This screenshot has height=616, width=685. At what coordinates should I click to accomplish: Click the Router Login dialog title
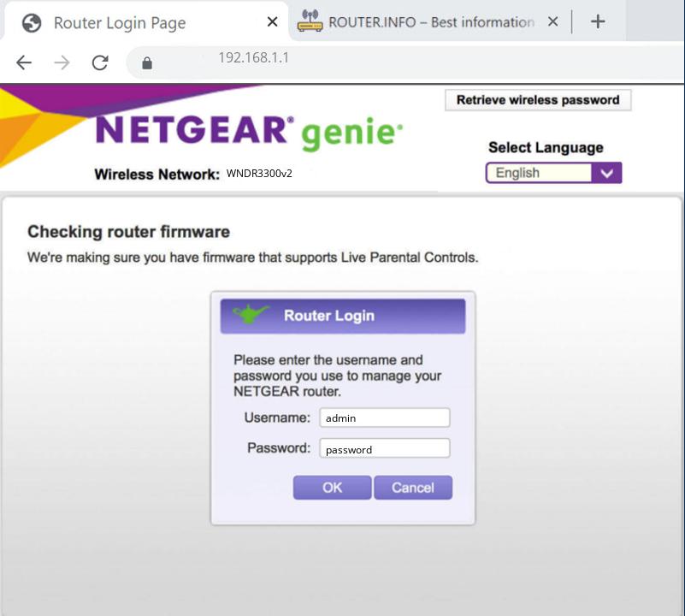point(329,316)
